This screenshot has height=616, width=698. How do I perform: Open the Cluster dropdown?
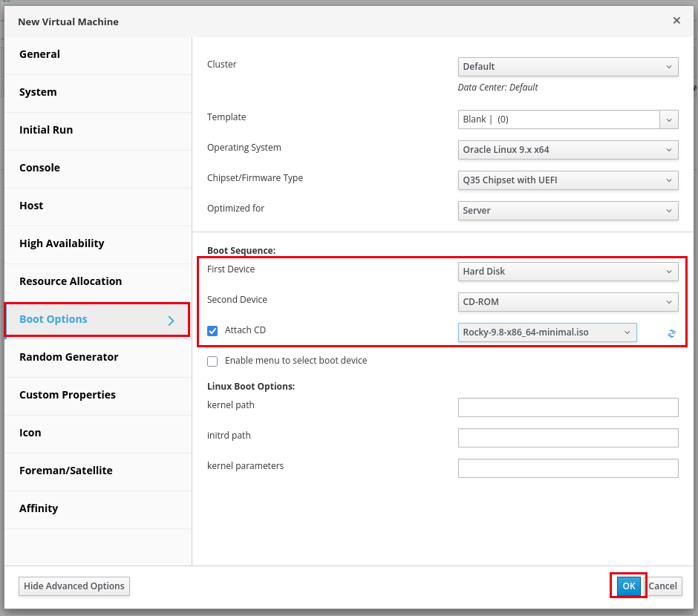(568, 67)
